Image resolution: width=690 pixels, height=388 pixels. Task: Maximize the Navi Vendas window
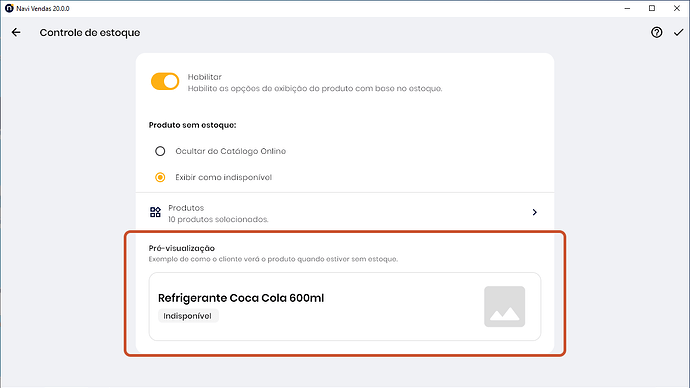click(x=652, y=8)
